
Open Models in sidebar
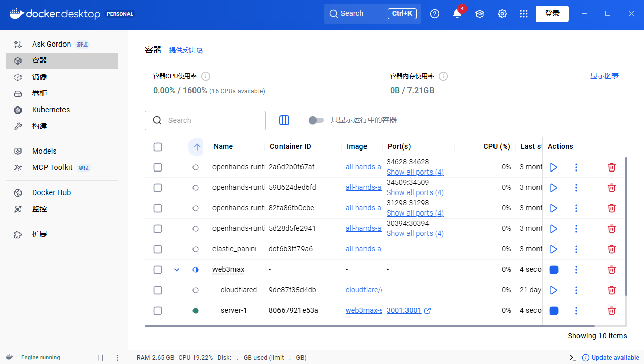pyautogui.click(x=62, y=151)
